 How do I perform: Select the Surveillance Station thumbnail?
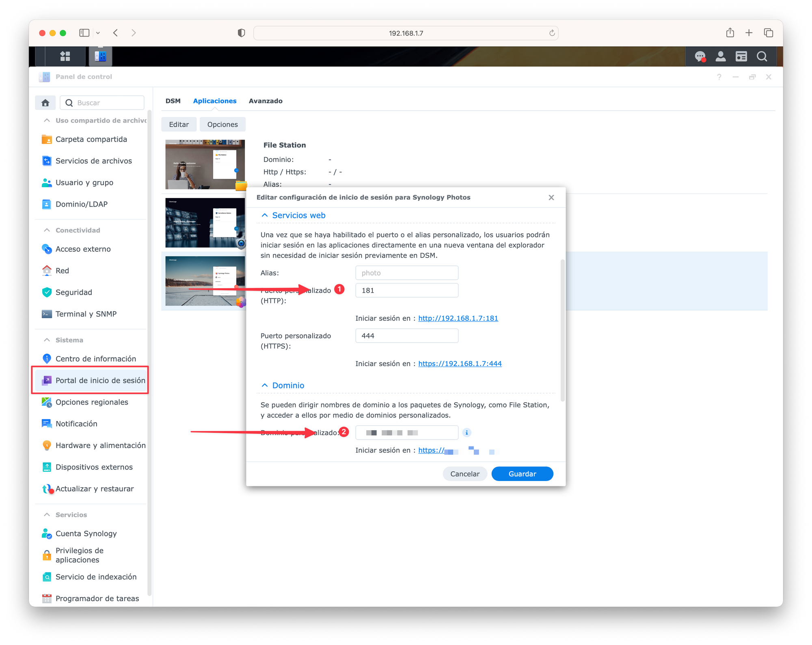pyautogui.click(x=205, y=223)
